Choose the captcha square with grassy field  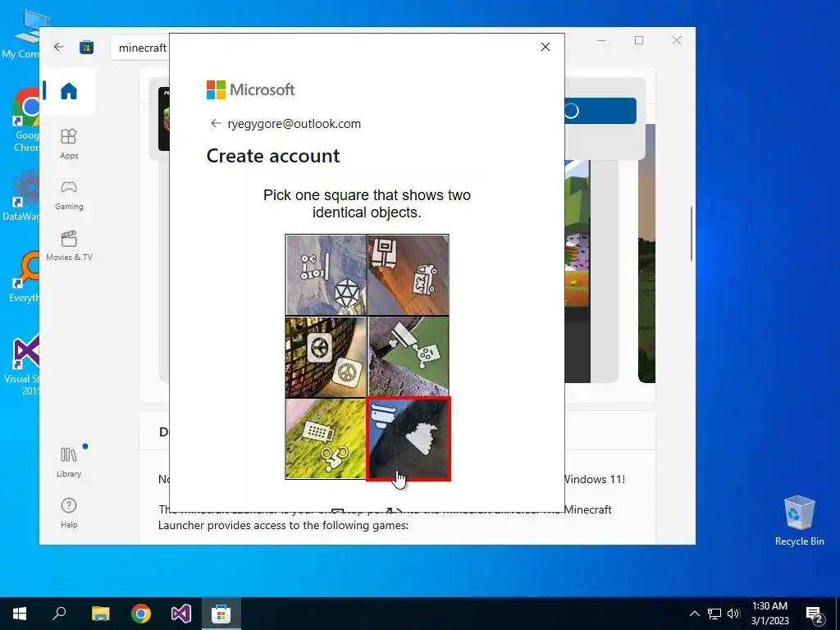[326, 439]
